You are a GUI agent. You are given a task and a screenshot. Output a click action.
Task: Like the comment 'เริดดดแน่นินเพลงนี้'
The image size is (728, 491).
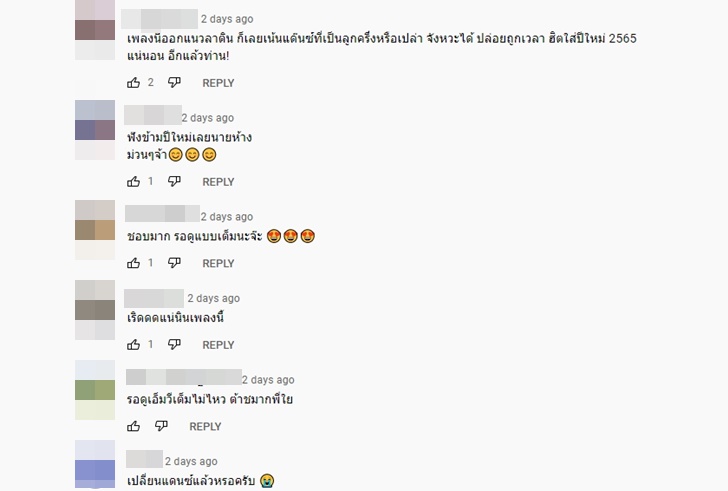[134, 345]
